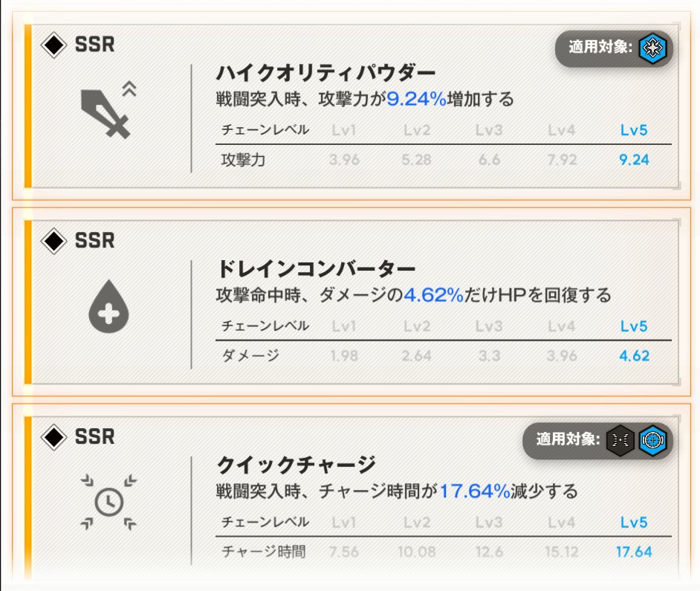Viewport: 700px width, 591px height.
Task: Select Lv5 column in the 攻撃力 table
Action: 634,130
